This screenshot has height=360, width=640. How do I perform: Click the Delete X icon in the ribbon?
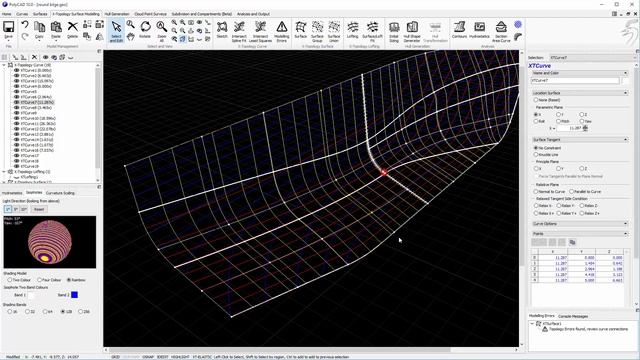pos(73,27)
